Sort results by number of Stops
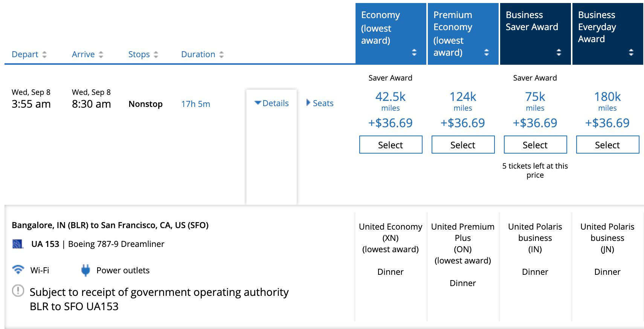 (x=143, y=54)
